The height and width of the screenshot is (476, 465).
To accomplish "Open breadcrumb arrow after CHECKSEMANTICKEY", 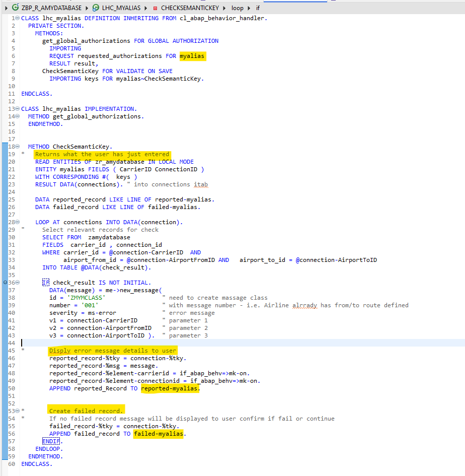I will (224, 8).
